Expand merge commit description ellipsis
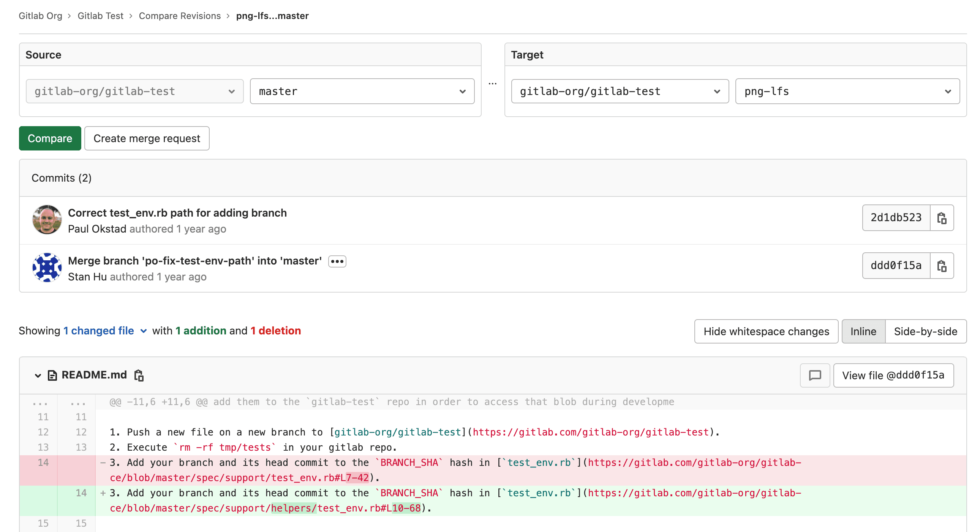980x532 pixels. coord(337,261)
